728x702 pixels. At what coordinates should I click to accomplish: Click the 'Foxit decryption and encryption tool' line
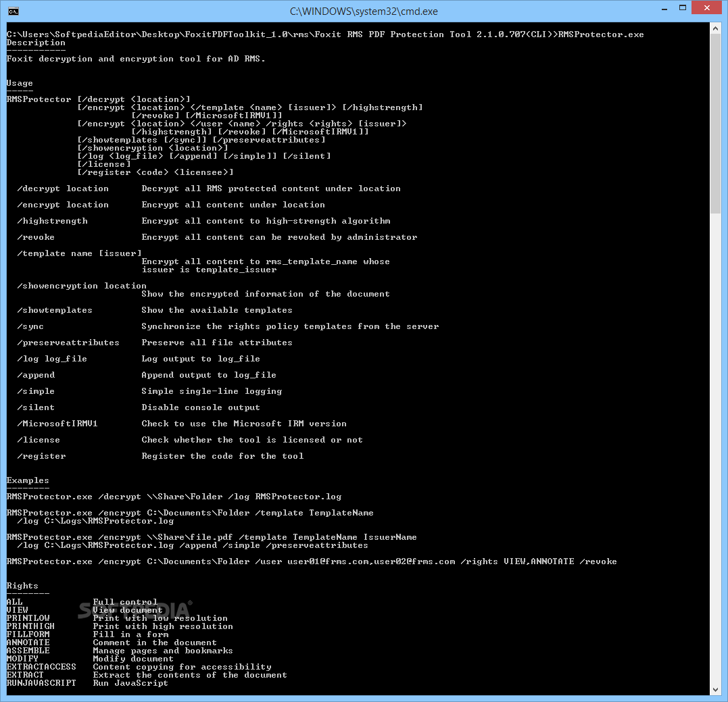136,59
